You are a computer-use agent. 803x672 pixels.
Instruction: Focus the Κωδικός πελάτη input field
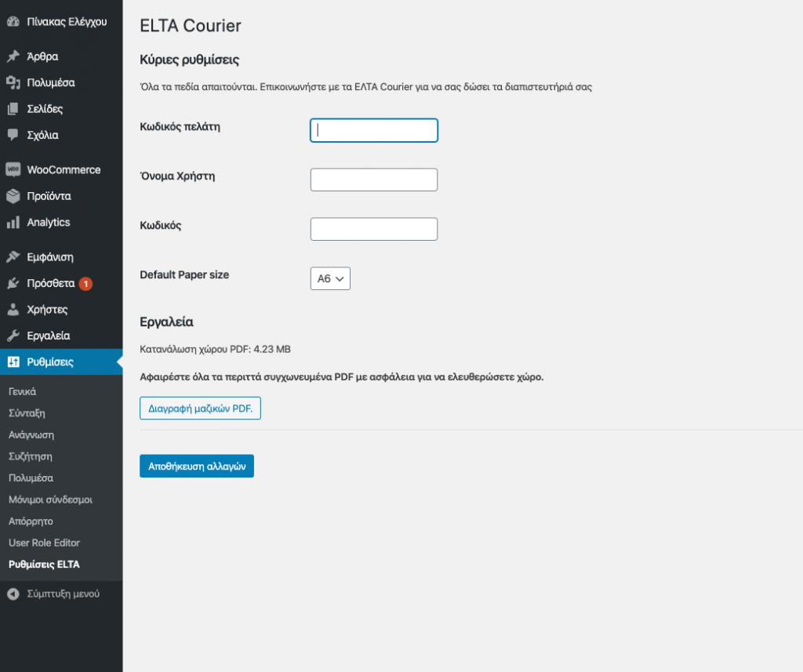coord(374,131)
